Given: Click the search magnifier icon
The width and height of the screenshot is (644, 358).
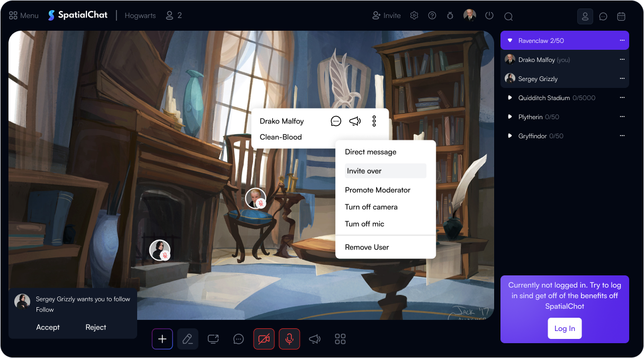Looking at the screenshot, I should [508, 16].
